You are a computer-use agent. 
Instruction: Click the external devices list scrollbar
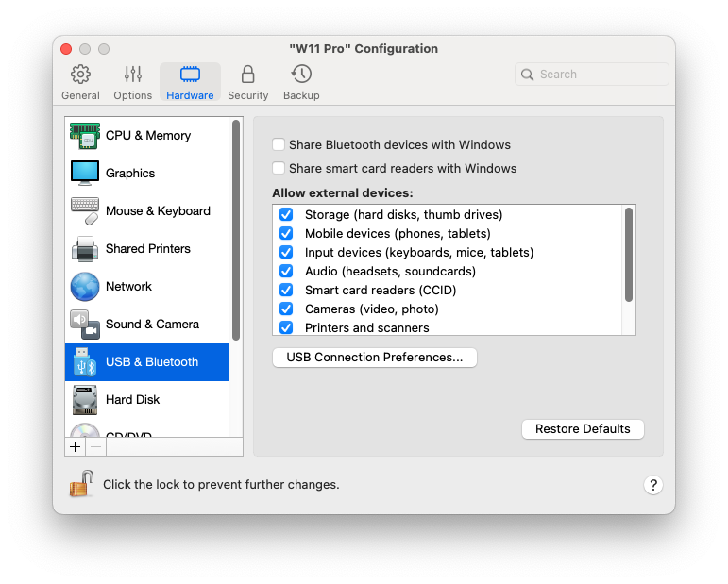(x=628, y=255)
